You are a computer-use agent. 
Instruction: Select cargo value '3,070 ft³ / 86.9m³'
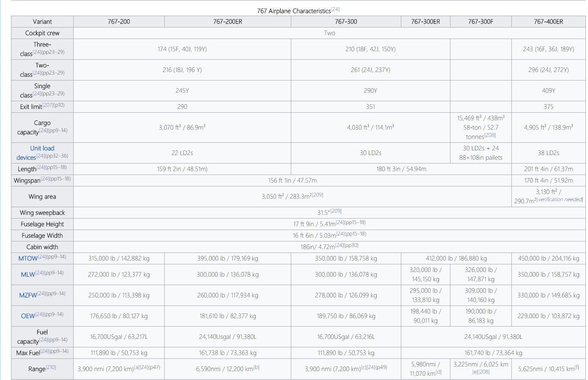[x=182, y=127]
